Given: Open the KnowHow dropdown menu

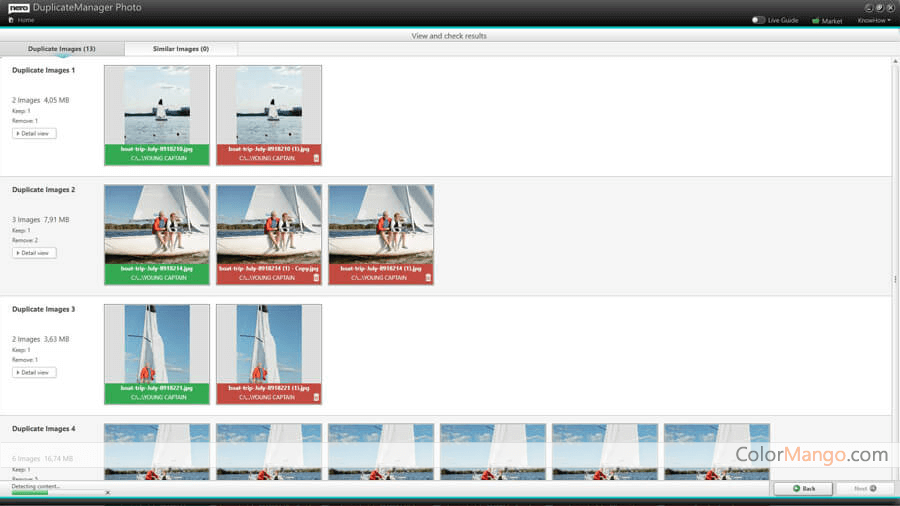Looking at the screenshot, I should pos(874,20).
